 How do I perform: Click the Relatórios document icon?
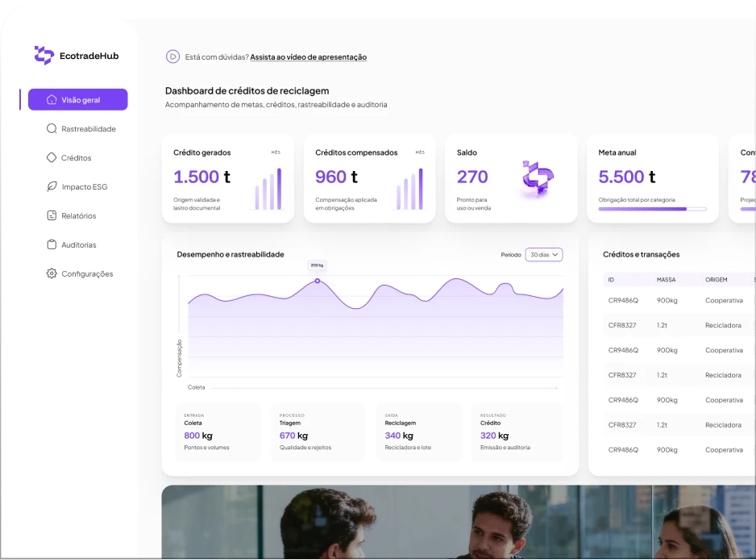52,215
